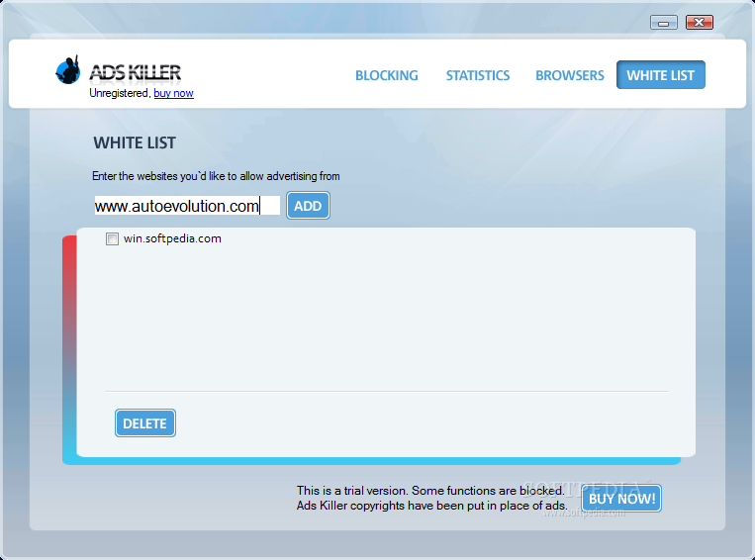Follow the 'buy now' link
Screen dimensions: 755x560
point(173,93)
